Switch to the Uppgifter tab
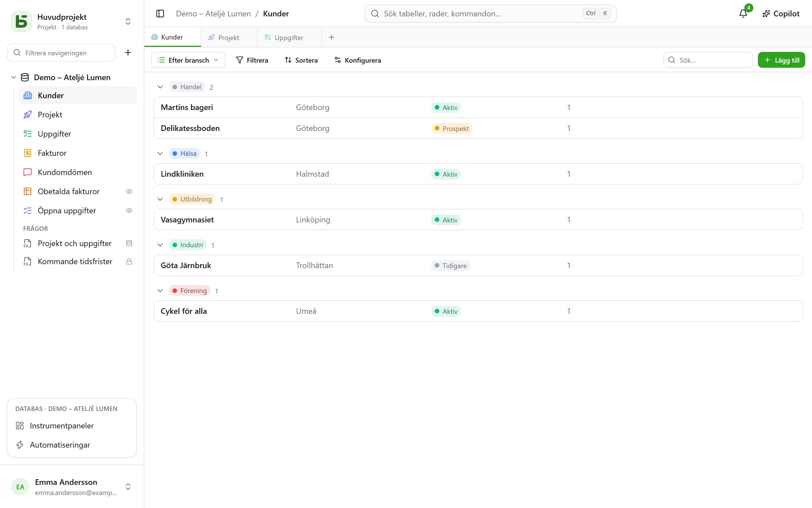The height and width of the screenshot is (508, 812). [289, 37]
